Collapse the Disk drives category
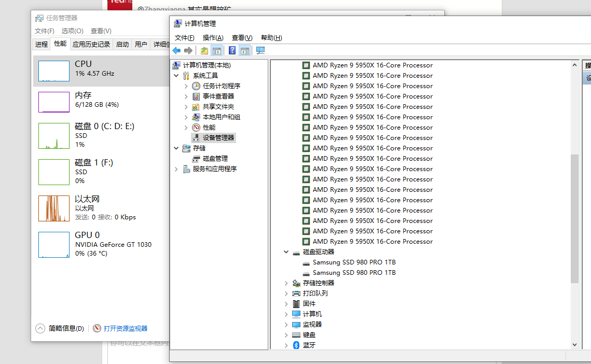 pyautogui.click(x=286, y=252)
